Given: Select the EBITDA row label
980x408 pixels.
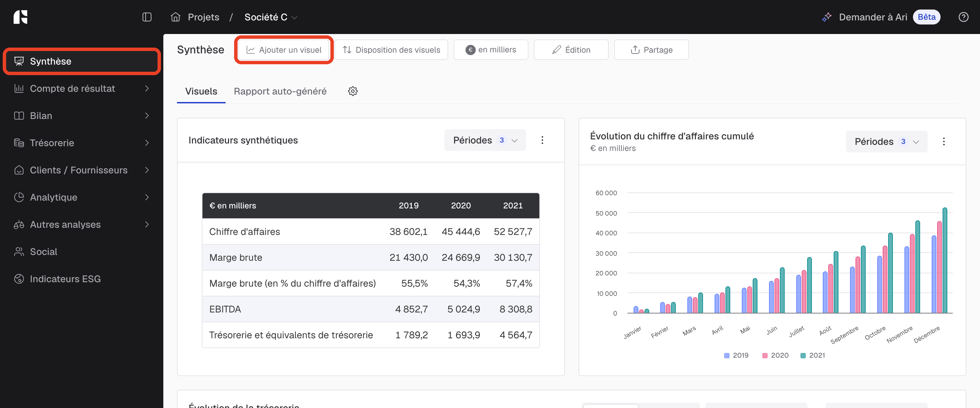Looking at the screenshot, I should [x=225, y=309].
